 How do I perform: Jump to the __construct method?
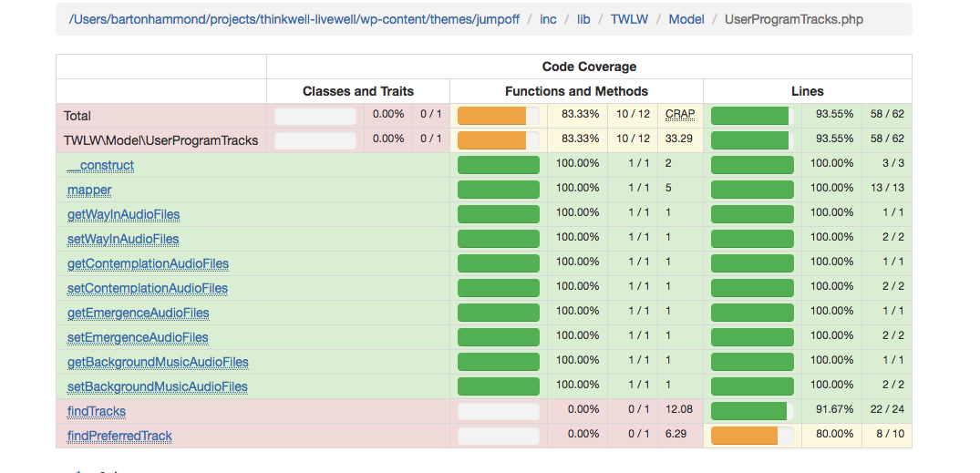[100, 165]
